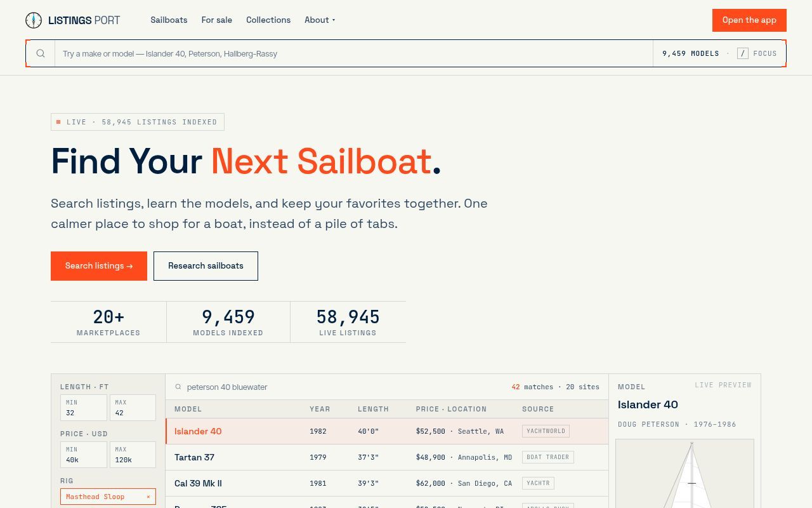The image size is (812, 508).
Task: Click the YEAR column header
Action: [x=320, y=409]
